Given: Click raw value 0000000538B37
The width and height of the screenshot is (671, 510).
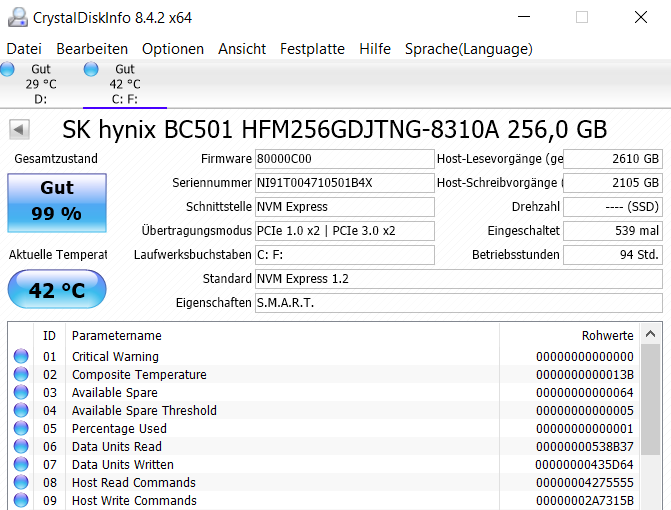Looking at the screenshot, I should click(x=585, y=446).
